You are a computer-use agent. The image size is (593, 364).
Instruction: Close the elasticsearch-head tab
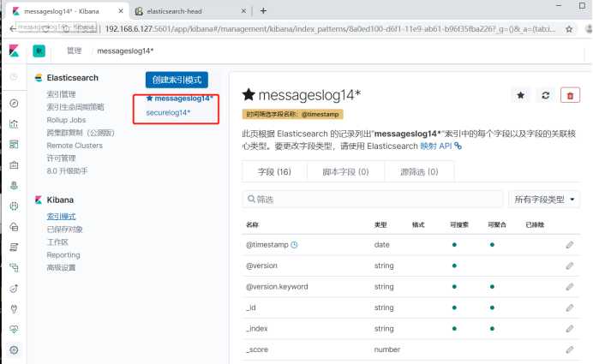pyautogui.click(x=243, y=11)
